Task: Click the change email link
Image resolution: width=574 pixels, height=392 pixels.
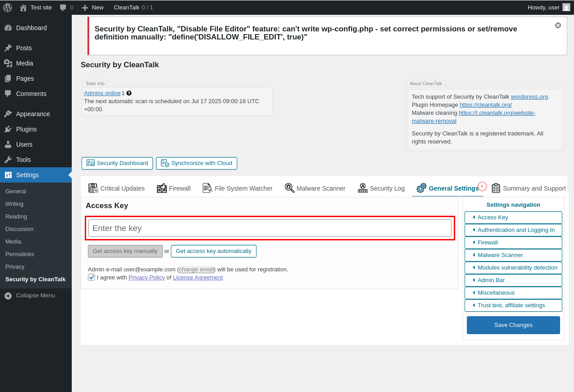Action: 196,270
